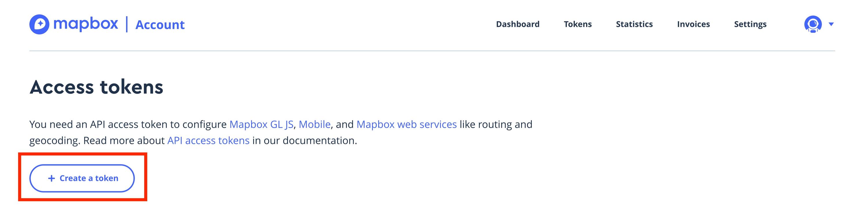Open the account menu via the avatar icon
This screenshot has height=205, width=868.
coord(813,24)
